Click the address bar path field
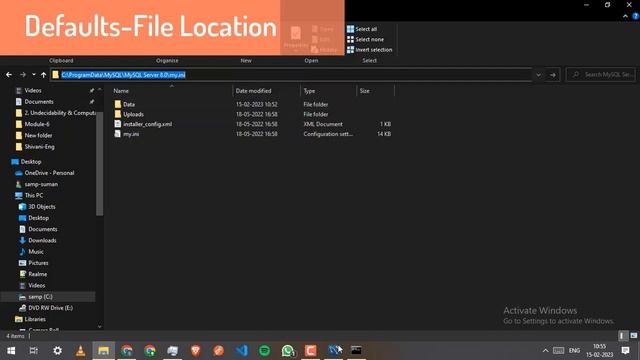Viewport: 640px width, 360px height. 291,75
